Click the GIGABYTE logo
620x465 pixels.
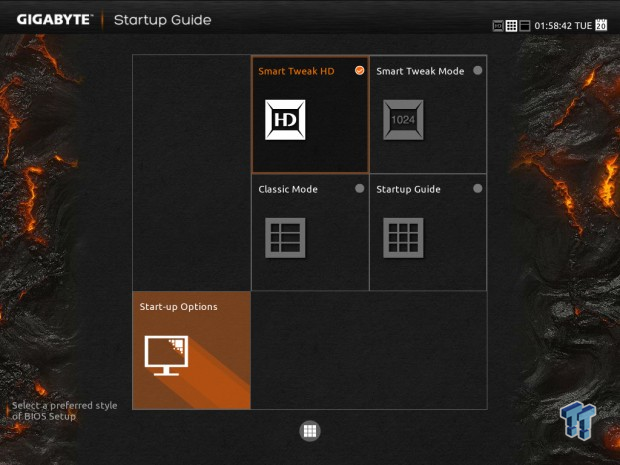click(54, 20)
